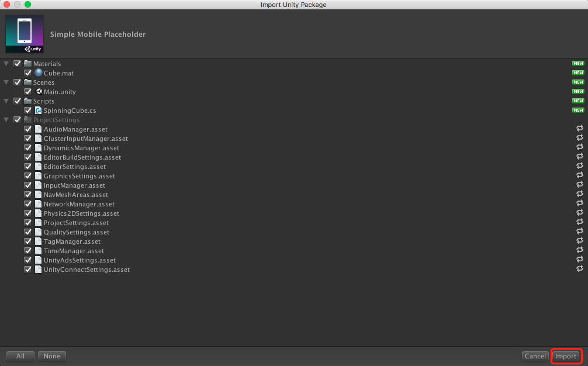
Task: Click the changed icon on GraphicsSettings.asset row
Action: coord(580,175)
